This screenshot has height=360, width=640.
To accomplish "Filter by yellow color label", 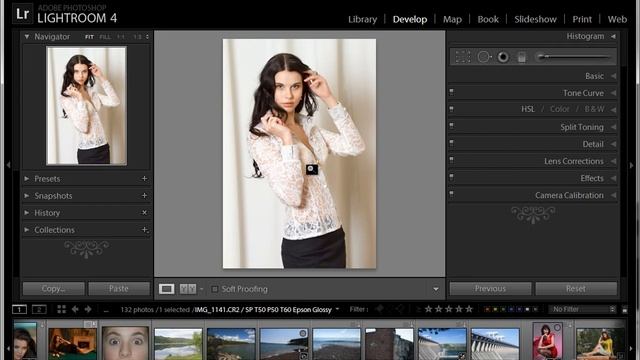I will 495,309.
